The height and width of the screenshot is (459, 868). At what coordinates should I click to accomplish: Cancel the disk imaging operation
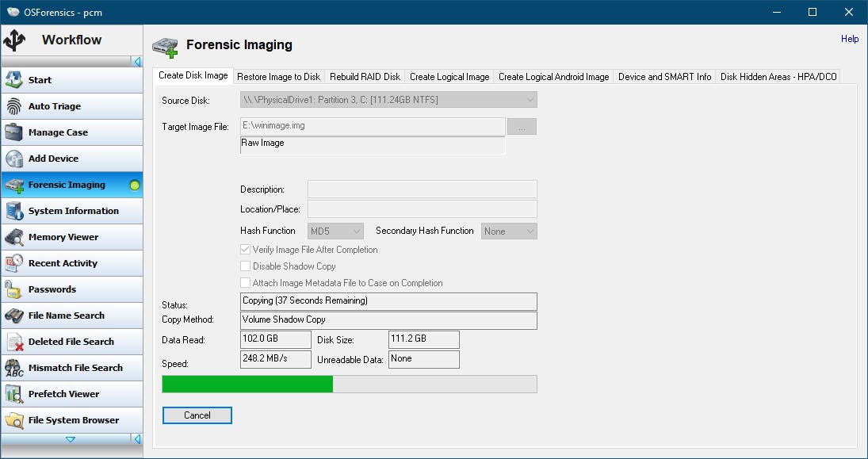197,415
